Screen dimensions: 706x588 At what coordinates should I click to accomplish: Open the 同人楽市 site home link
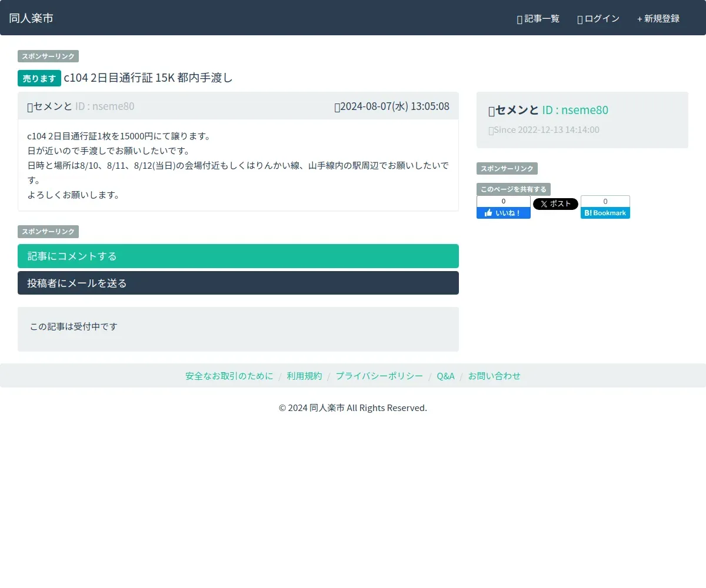31,18
